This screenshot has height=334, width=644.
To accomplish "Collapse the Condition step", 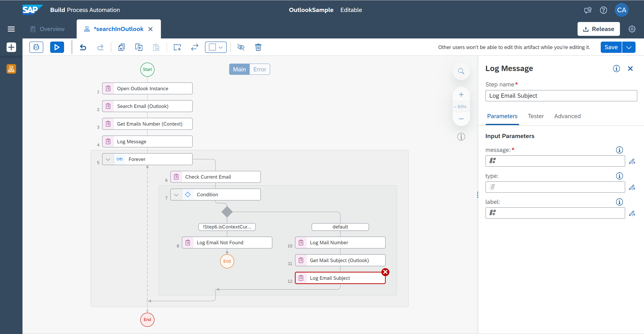I will pos(176,195).
